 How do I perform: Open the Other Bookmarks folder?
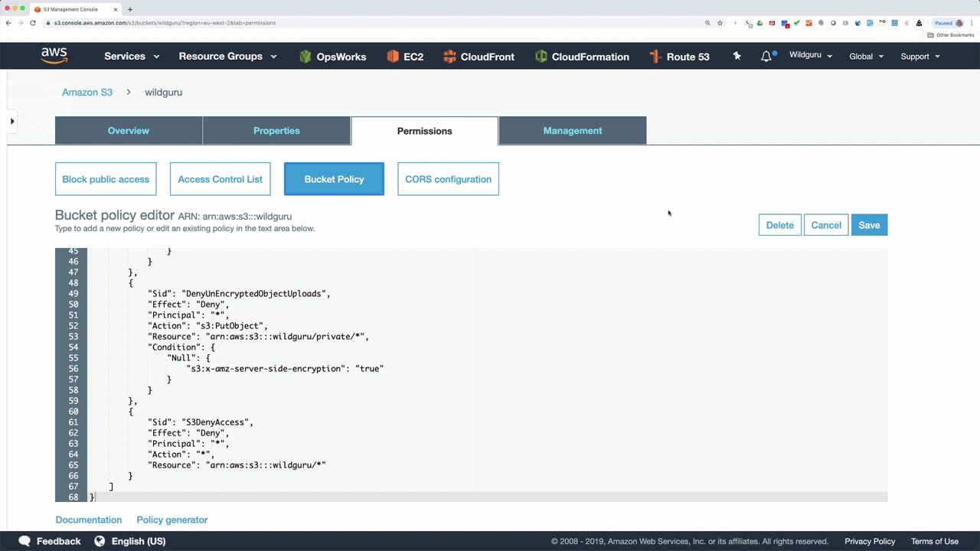coord(951,35)
